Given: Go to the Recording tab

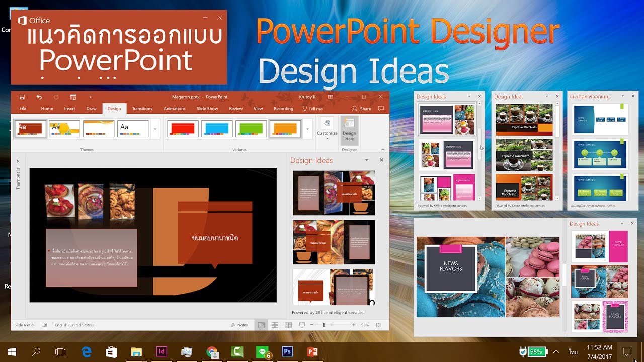Looking at the screenshot, I should (283, 108).
